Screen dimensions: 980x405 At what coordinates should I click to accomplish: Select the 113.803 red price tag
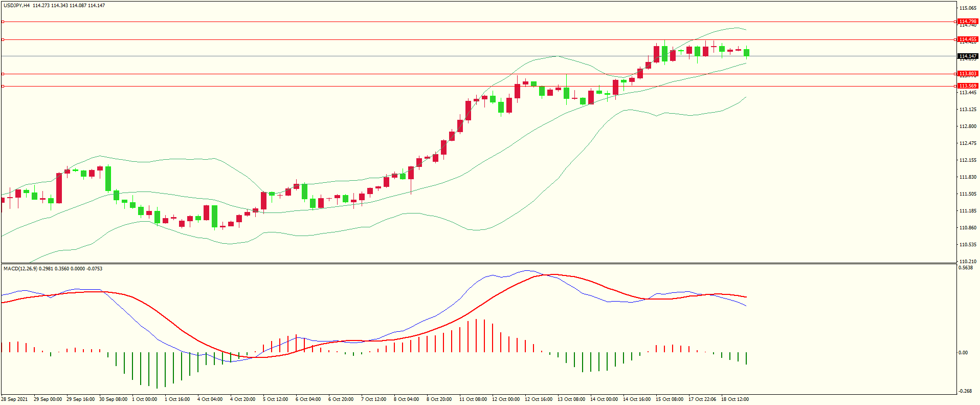(968, 74)
